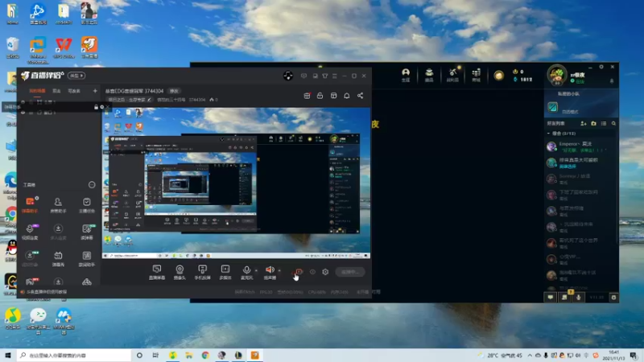Search friends with the magnifier icon
This screenshot has width=644, height=362.
pos(613,123)
